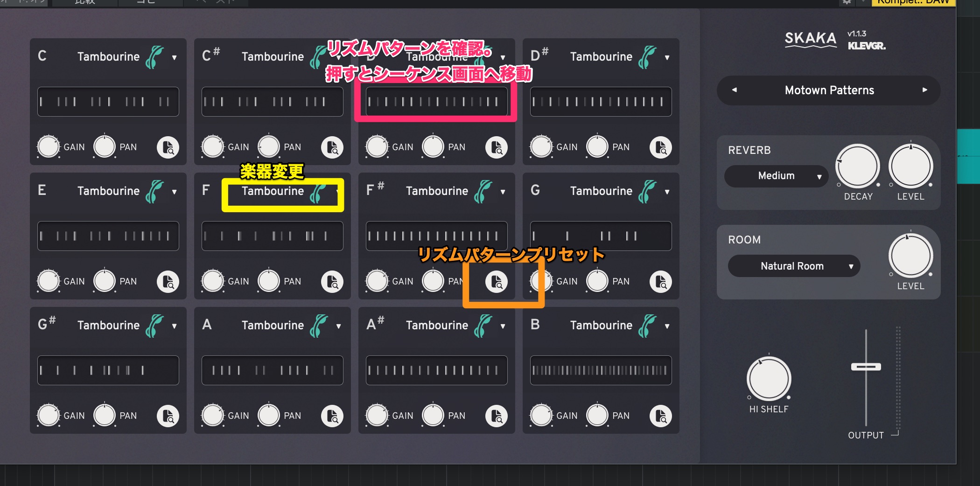980x486 pixels.
Task: Click the HI SHELF knob
Action: point(769,379)
